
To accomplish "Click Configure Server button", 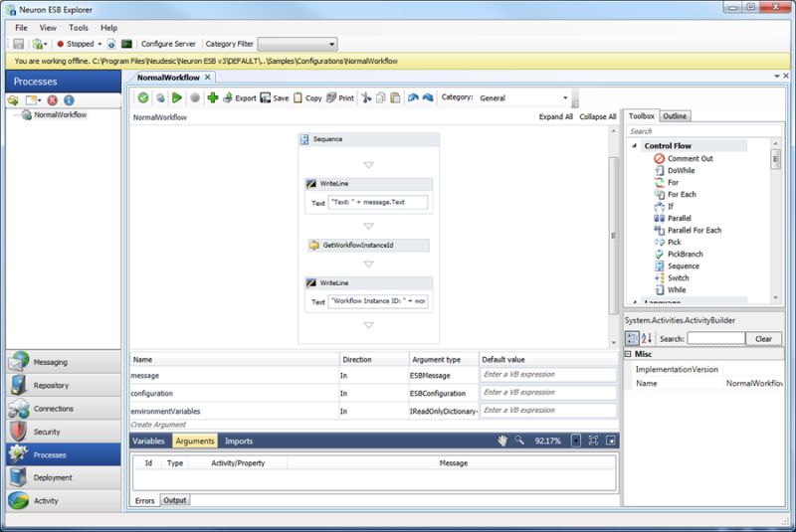I will click(x=168, y=44).
